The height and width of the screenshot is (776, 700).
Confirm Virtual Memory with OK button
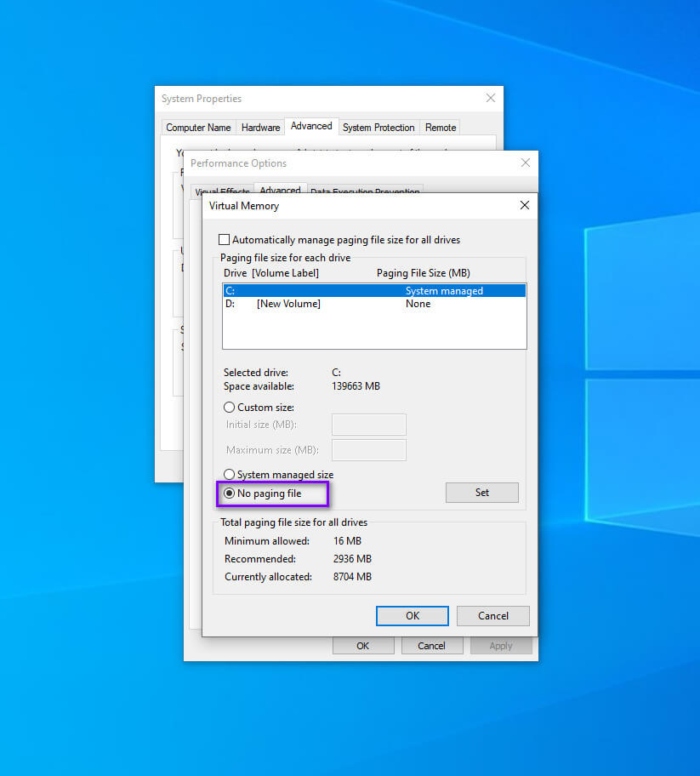[412, 616]
